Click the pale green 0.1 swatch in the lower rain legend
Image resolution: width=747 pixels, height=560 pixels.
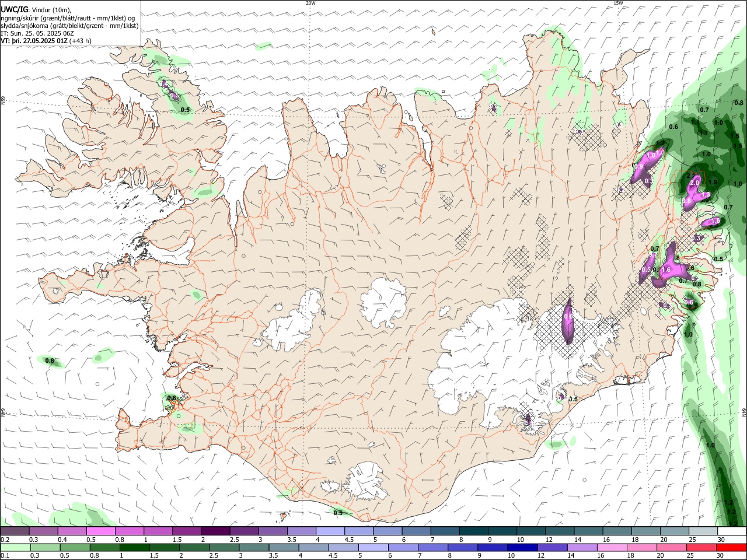point(15,548)
